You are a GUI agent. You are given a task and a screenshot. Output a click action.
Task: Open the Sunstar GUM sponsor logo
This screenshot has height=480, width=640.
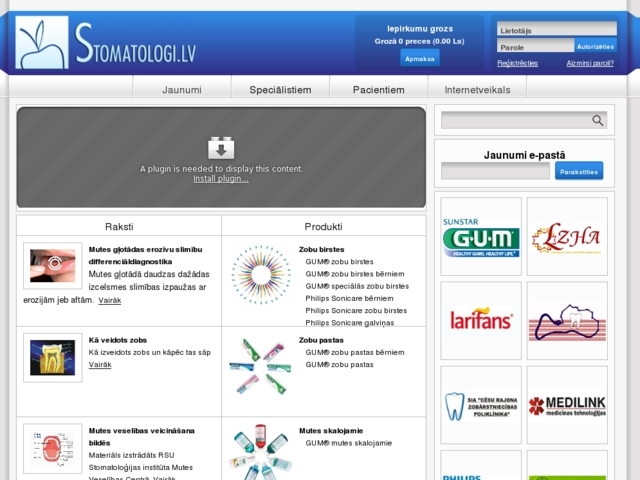(481, 236)
